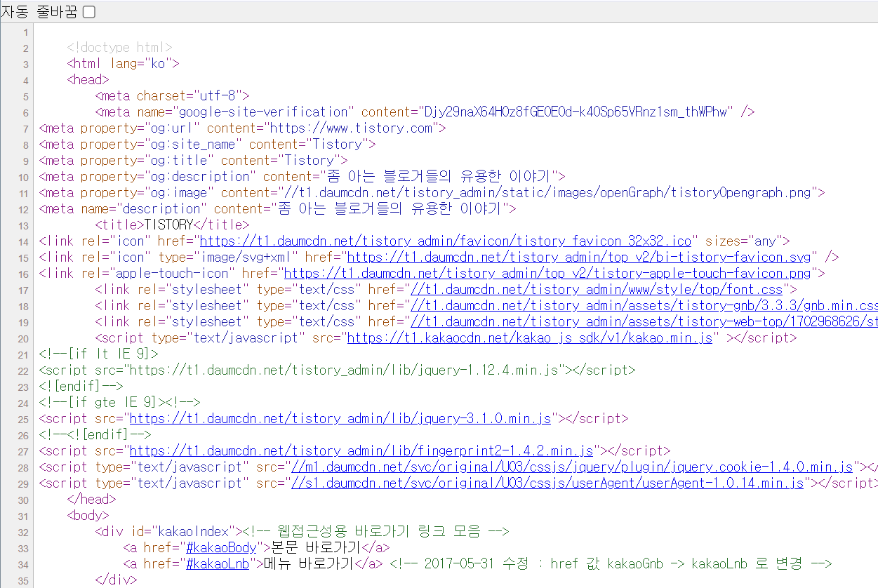Click line number 13 in gutter
Screen dimensions: 878x588
coord(24,225)
